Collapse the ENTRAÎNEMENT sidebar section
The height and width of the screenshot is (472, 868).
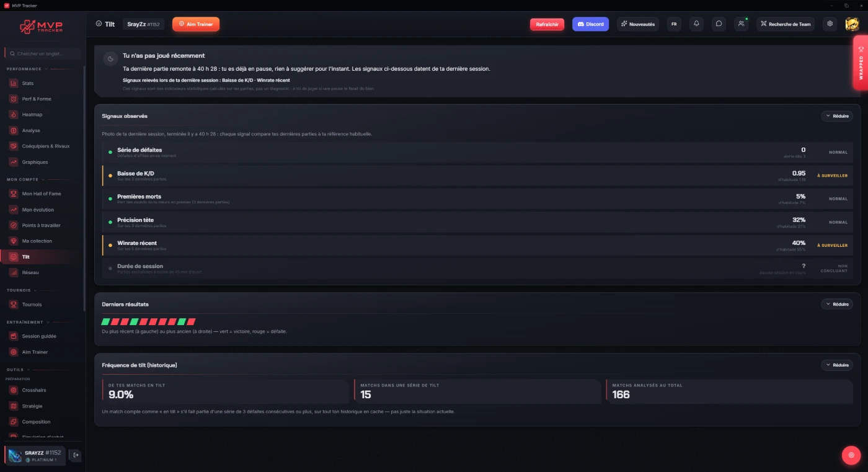coord(27,322)
